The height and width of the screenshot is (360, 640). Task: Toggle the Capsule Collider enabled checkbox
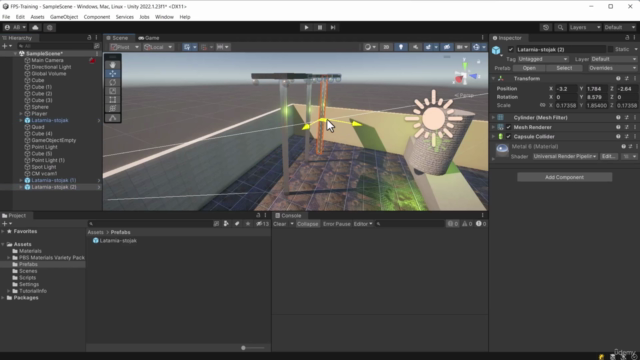(509, 136)
